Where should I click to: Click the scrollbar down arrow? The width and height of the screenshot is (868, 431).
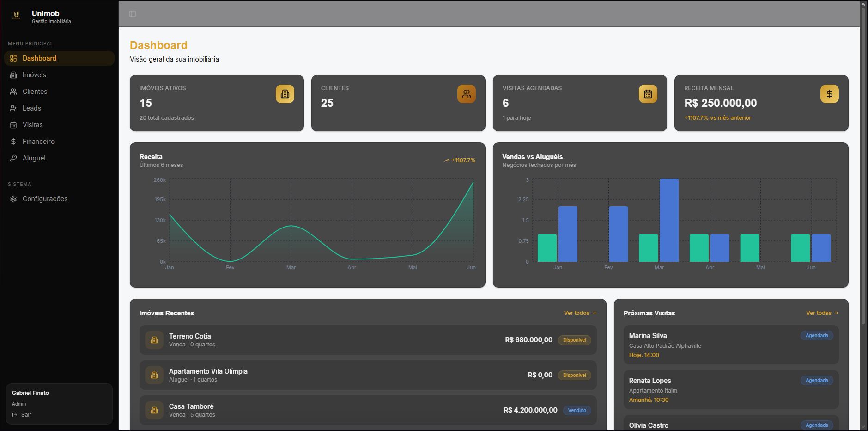[x=863, y=427]
